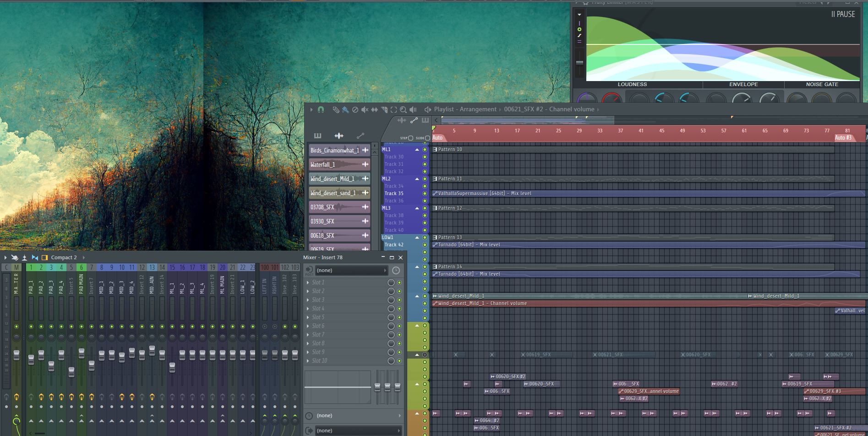Click the pattern focus piano icon above timeline

pos(425,120)
